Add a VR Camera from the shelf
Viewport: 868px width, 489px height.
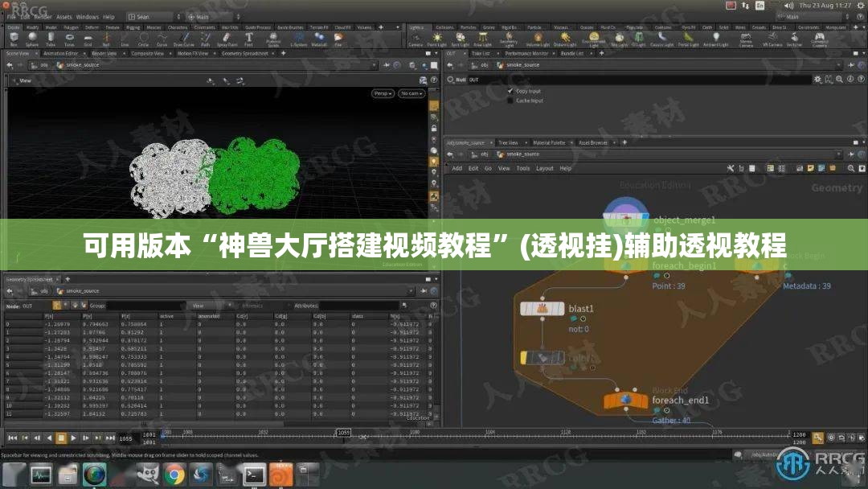(772, 39)
